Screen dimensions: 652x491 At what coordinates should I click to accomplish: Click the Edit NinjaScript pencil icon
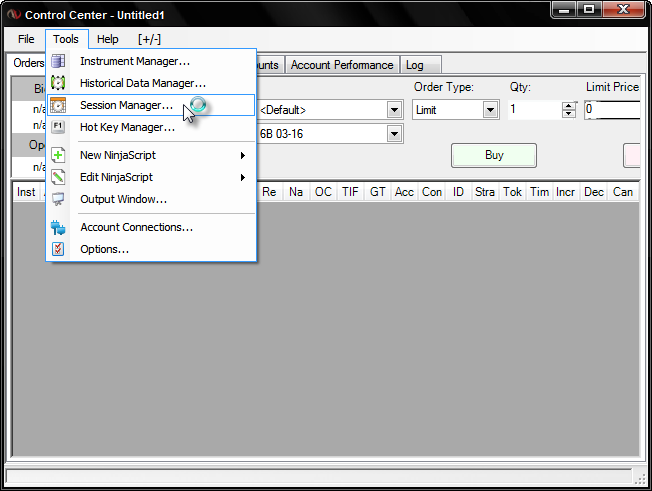tap(58, 177)
